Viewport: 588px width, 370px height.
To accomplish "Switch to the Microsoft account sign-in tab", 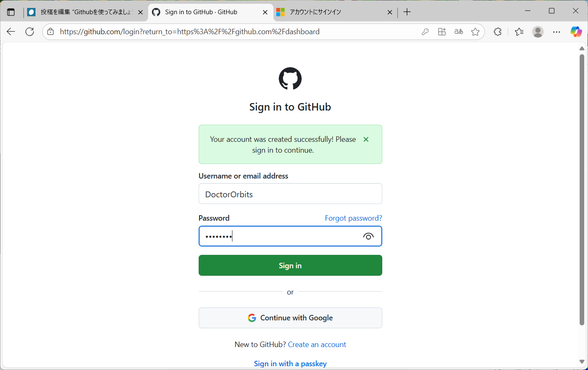I will point(330,12).
